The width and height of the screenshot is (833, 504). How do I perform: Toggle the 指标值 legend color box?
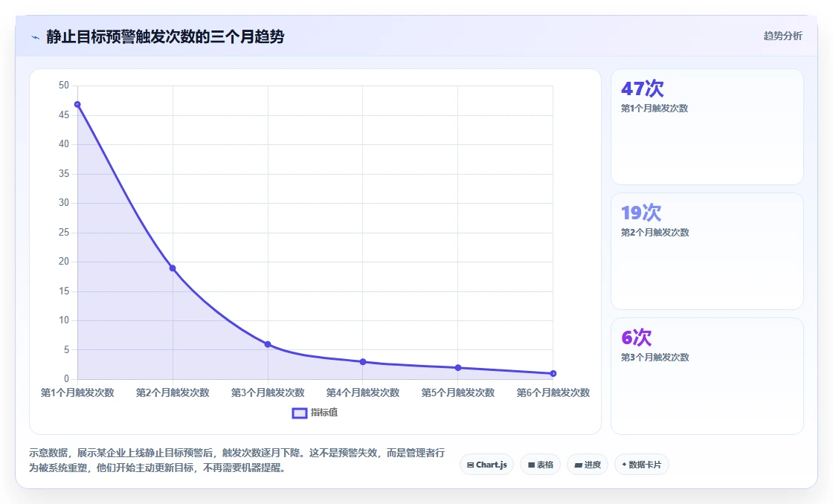(x=300, y=413)
